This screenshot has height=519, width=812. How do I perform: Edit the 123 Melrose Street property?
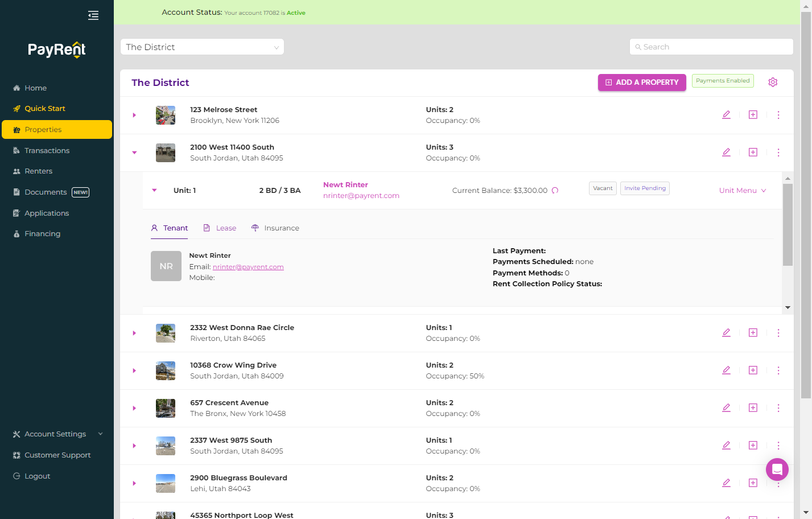(726, 115)
